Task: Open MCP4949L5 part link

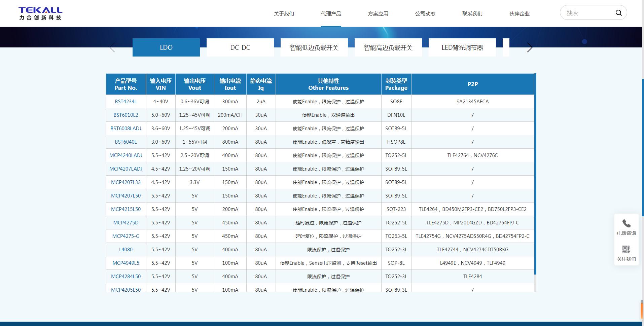Action: 126,263
